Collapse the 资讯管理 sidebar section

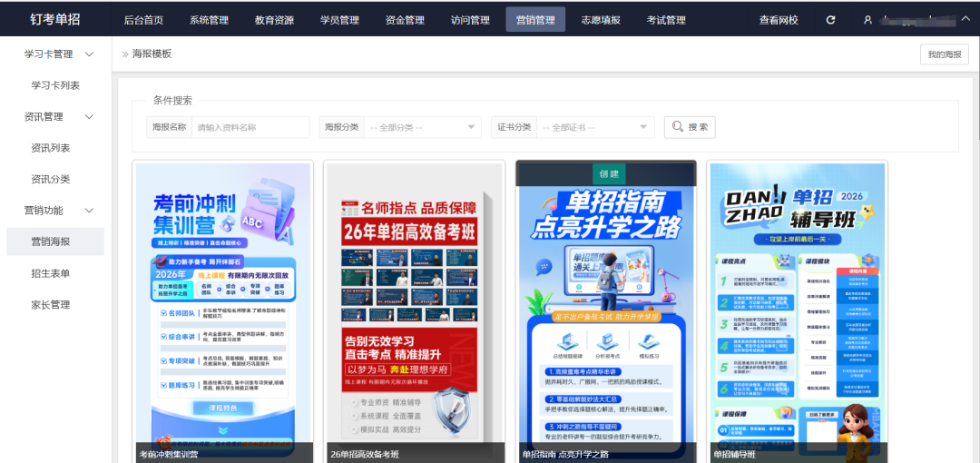pyautogui.click(x=89, y=117)
